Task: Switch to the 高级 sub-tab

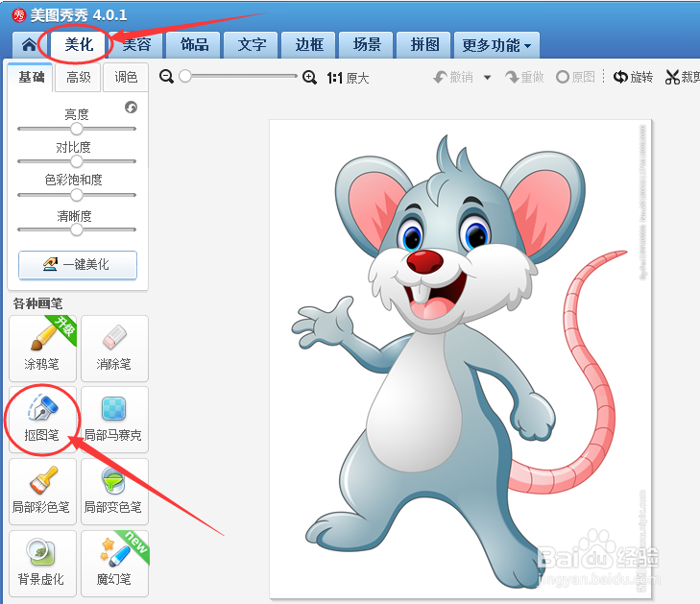Action: (x=78, y=77)
